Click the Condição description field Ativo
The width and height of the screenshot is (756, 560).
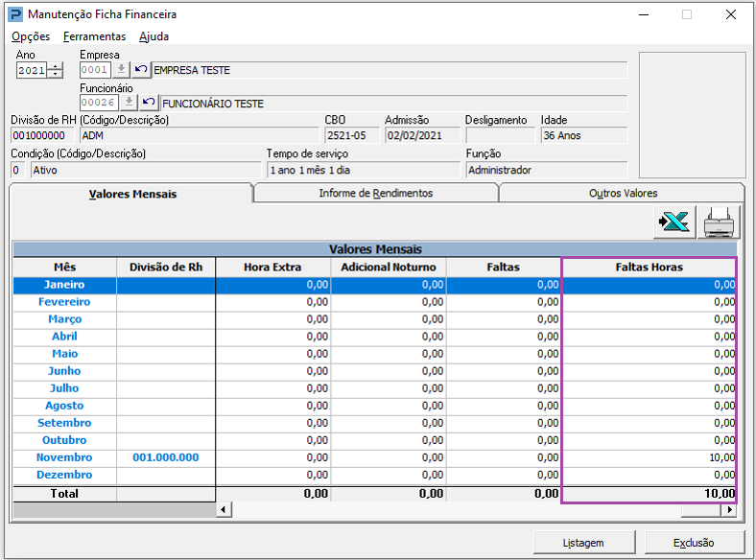coord(146,170)
